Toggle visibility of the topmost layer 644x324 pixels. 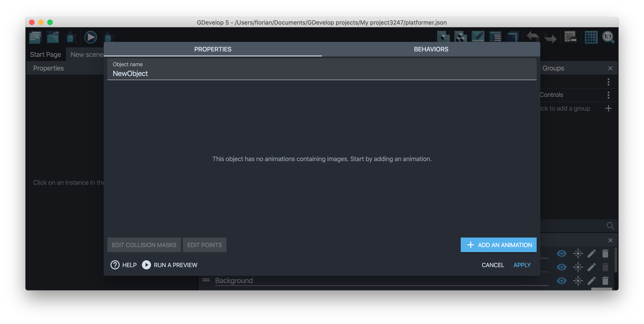[561, 253]
